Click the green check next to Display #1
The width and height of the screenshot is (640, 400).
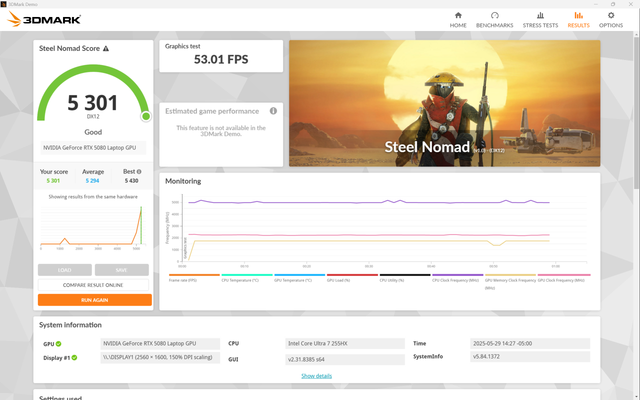pos(74,358)
